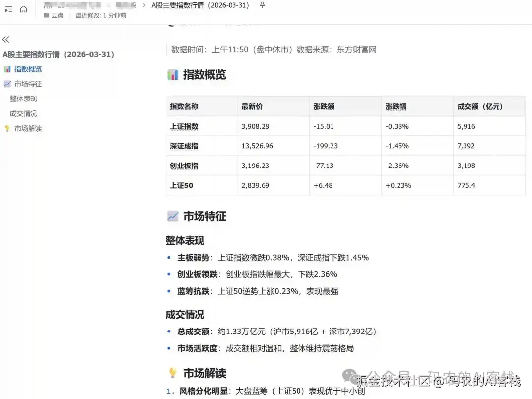
Task: Select the 指数名称 column header
Action: 201,106
